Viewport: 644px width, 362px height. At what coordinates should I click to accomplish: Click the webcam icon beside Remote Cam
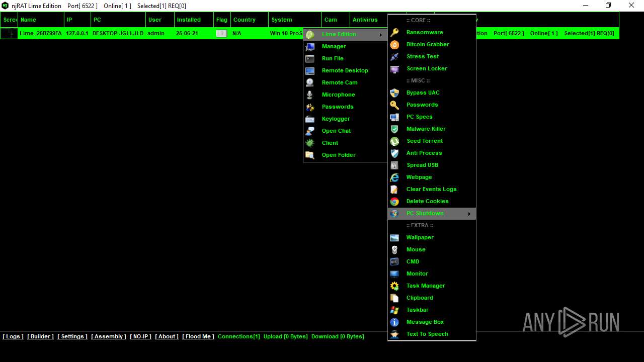tap(310, 82)
